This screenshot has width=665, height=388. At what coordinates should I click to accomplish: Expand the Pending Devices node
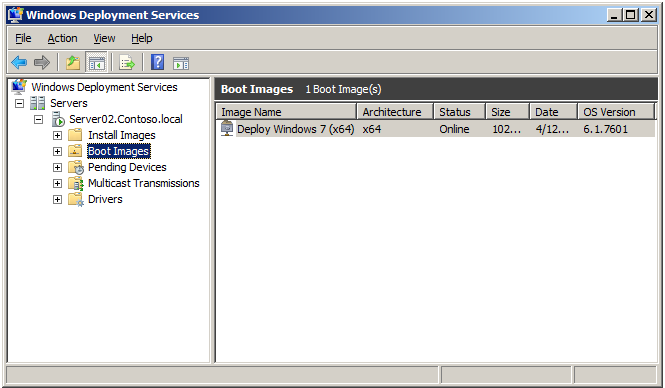57,167
